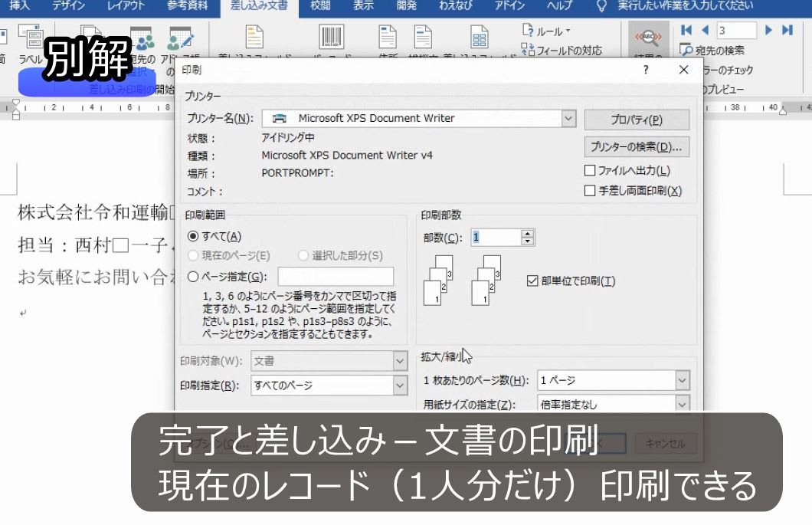Go to previous record arrow
The height and width of the screenshot is (525, 812).
pos(705,30)
